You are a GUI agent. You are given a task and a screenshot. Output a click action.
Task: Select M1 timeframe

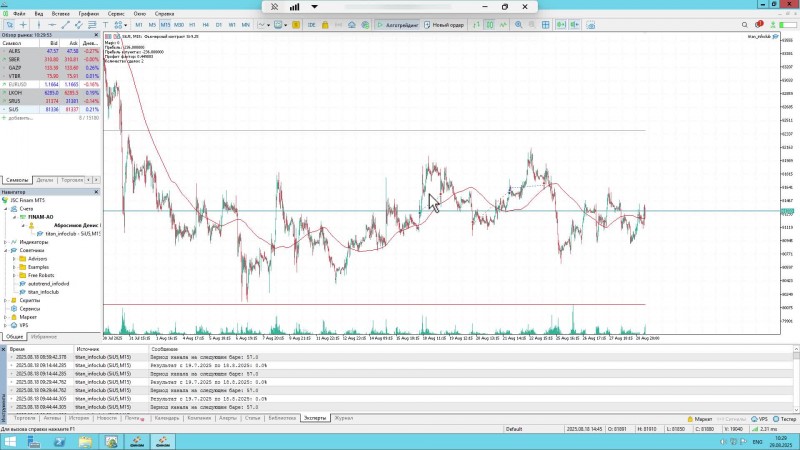(139, 24)
